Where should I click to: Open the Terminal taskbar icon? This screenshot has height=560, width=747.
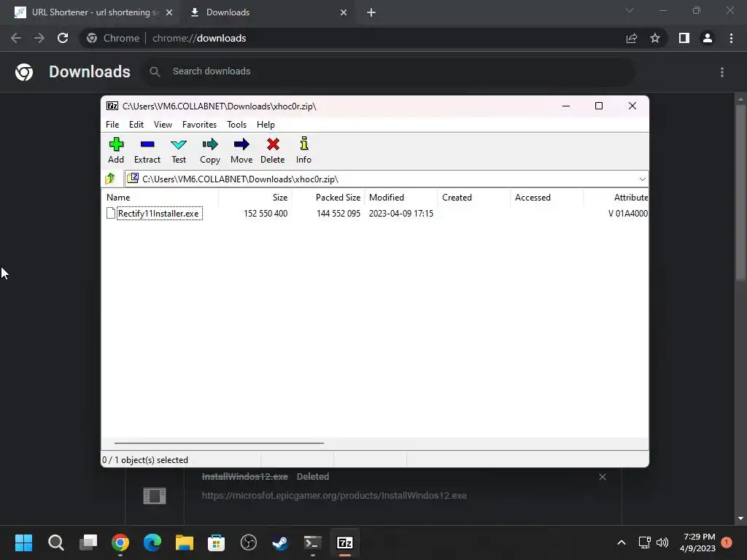pos(312,542)
